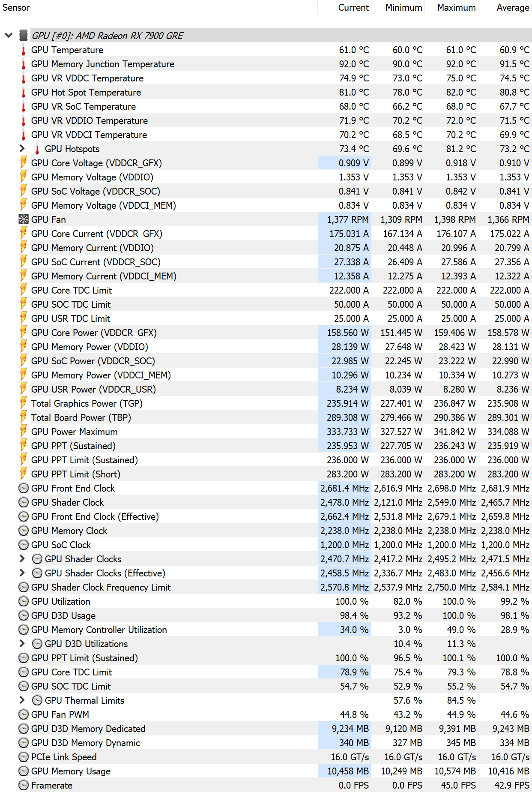Select the GPU USR TDC Limit label
Viewport: 532px width, 801px height.
(71, 318)
